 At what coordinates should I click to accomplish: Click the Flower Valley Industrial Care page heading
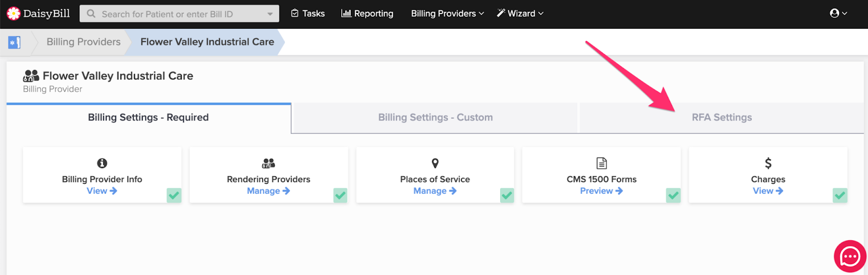coord(118,76)
